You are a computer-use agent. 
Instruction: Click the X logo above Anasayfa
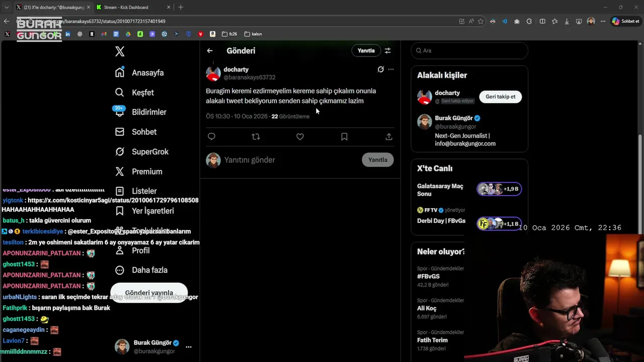(120, 51)
